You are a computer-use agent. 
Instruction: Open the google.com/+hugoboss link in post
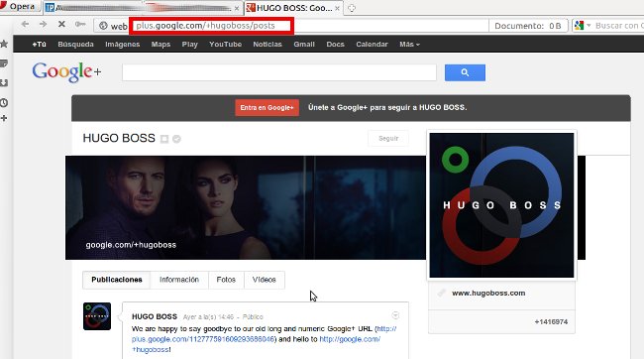click(350, 339)
